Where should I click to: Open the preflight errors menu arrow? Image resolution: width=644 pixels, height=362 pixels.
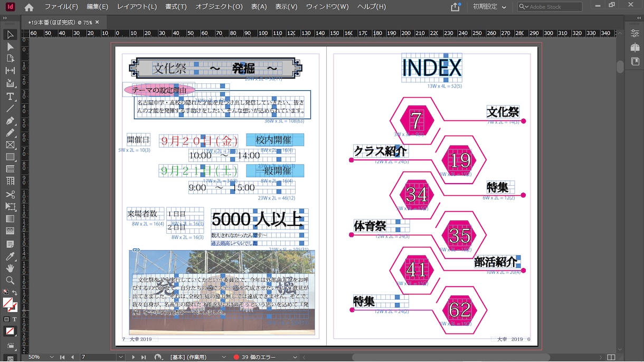tap(295, 357)
